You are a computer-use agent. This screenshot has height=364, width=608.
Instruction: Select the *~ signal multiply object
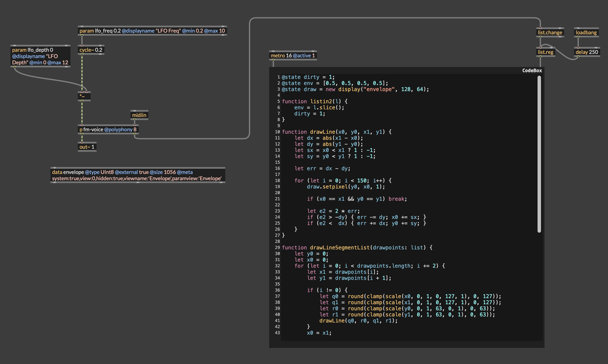click(84, 96)
